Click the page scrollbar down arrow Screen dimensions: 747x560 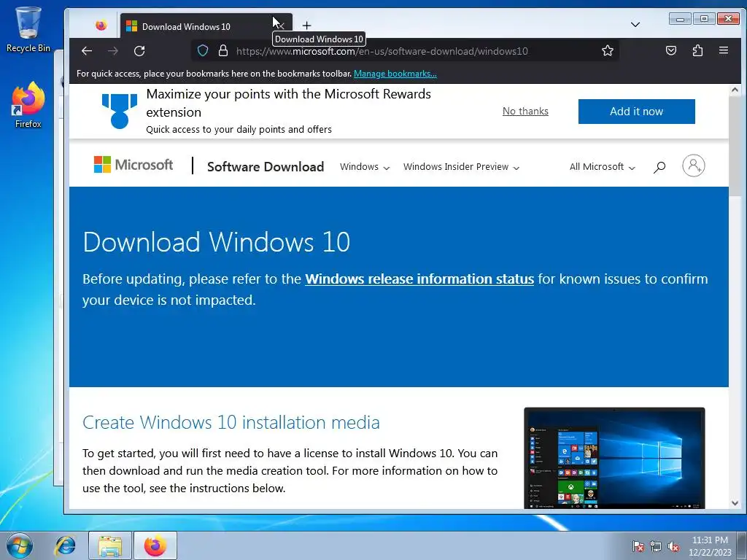tap(735, 503)
